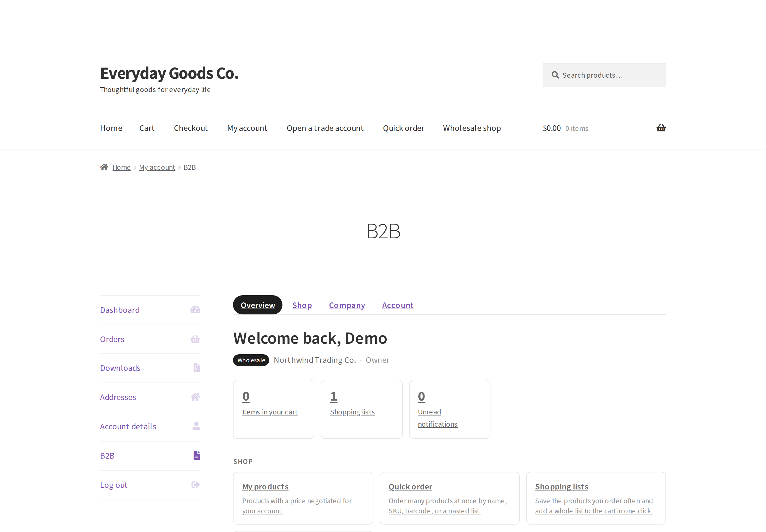Click the Log out arrow icon

196,485
